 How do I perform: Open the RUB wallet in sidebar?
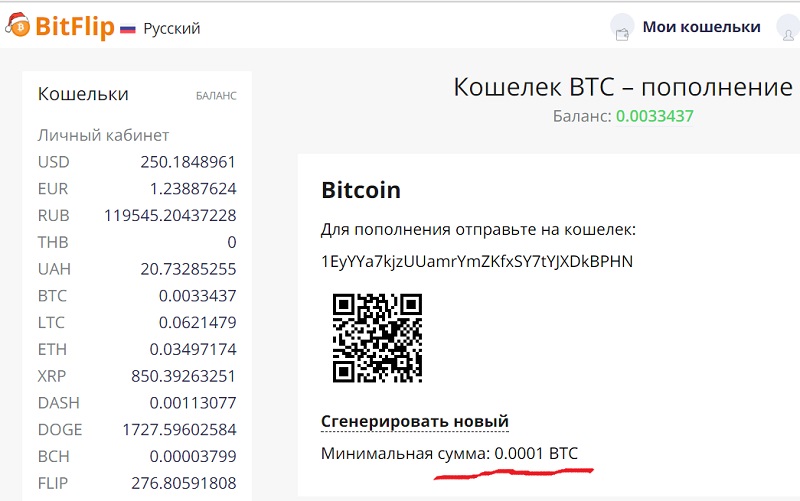coord(137,216)
